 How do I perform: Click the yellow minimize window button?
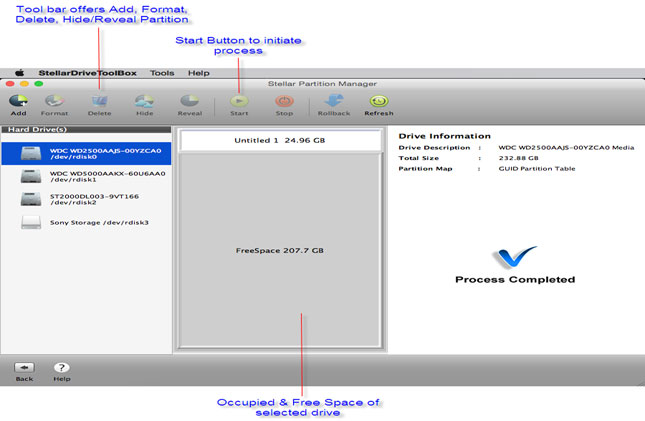pos(24,84)
